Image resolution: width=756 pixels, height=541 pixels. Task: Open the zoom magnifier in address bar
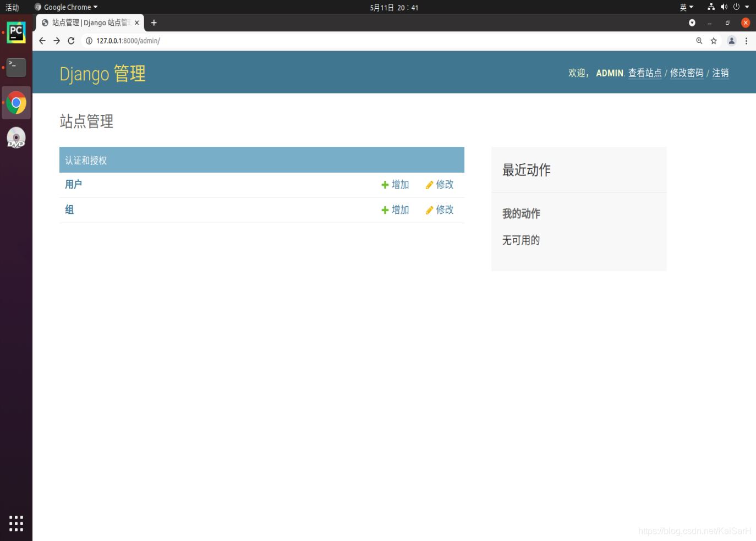coord(699,41)
